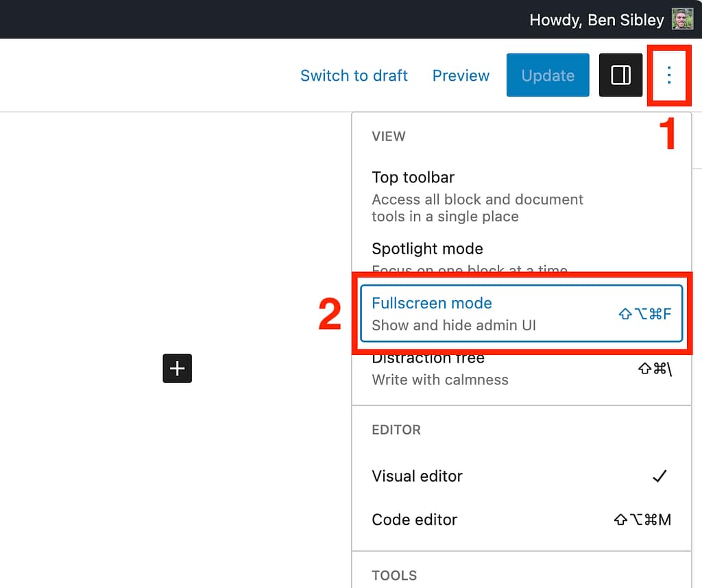The height and width of the screenshot is (588, 702).
Task: Click the block inserter plus icon
Action: tap(177, 368)
